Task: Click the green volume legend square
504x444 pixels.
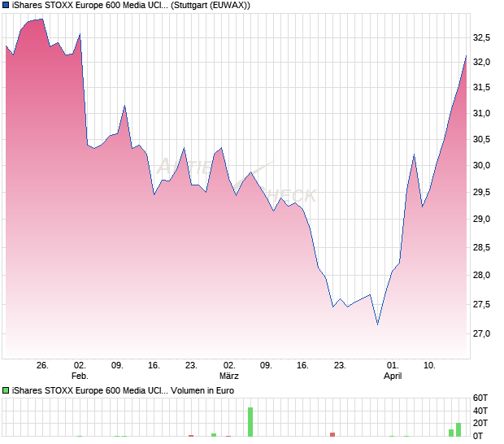Action: (x=6, y=390)
